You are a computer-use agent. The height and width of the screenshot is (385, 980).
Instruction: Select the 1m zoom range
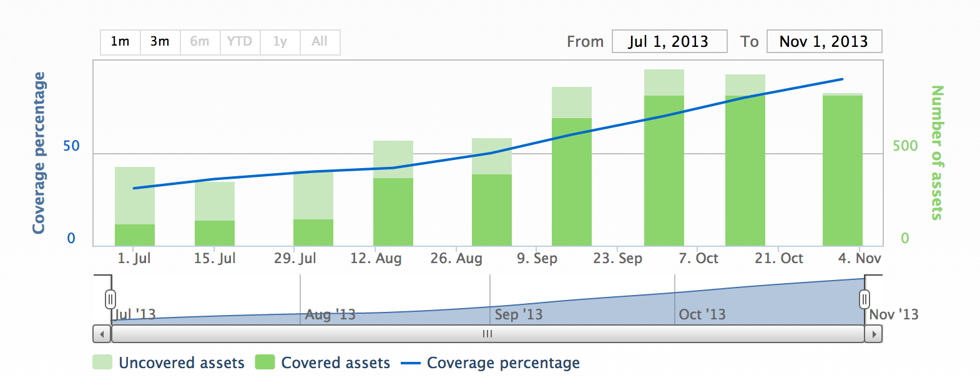pyautogui.click(x=120, y=42)
